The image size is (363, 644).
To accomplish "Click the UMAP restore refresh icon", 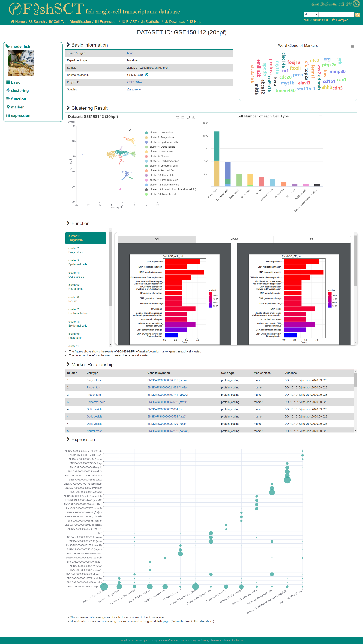I will pos(188,117).
